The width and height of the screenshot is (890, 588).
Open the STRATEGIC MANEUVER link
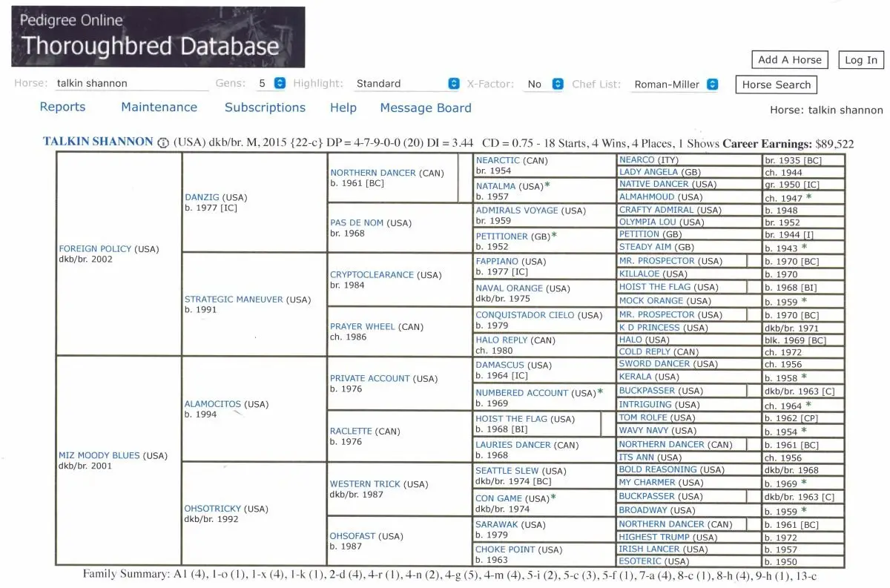pos(234,300)
